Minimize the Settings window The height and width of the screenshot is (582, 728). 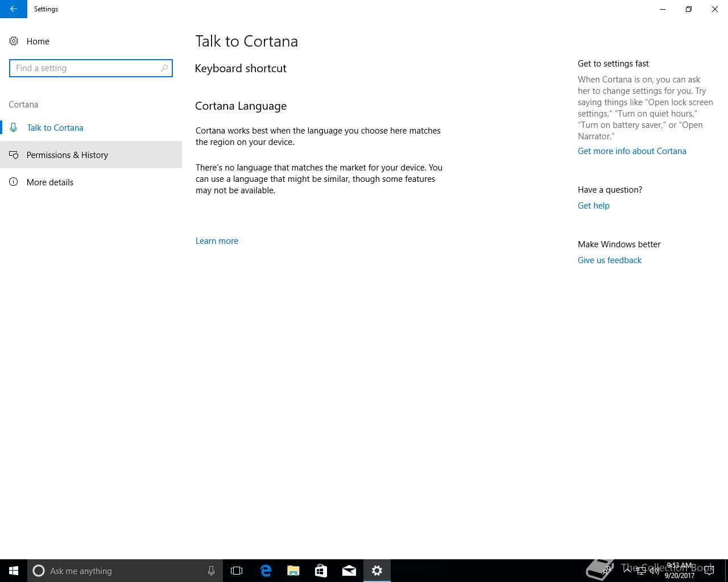(x=663, y=9)
